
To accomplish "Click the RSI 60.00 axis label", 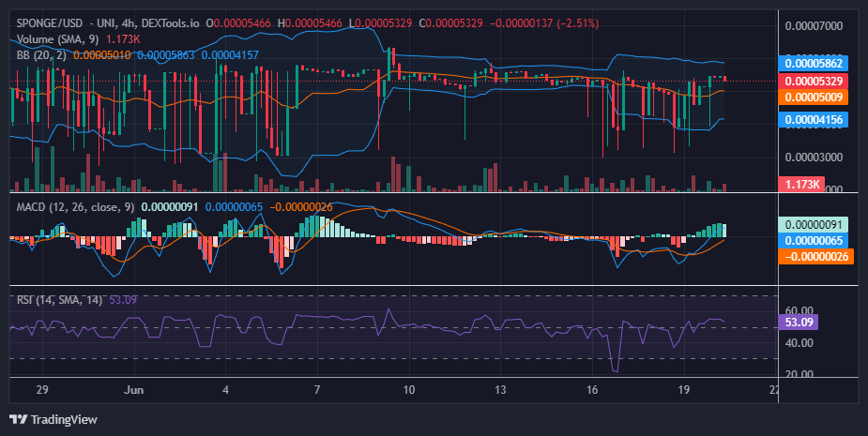I will coord(799,311).
